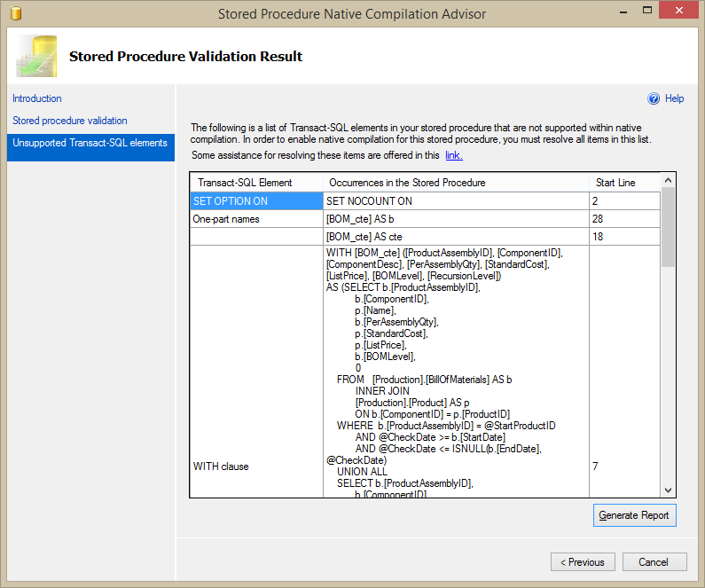705x588 pixels.
Task: Select the SET OPTION ON cell
Action: (256, 201)
